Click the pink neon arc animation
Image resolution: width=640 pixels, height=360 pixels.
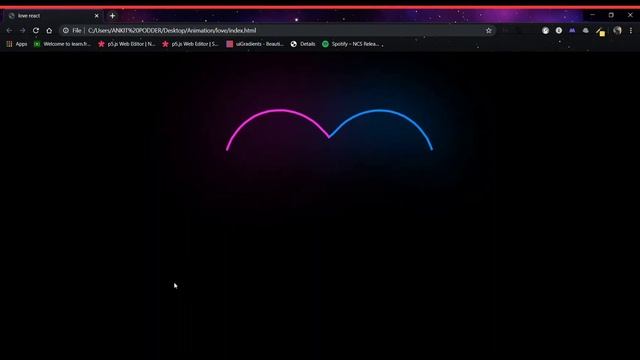(x=278, y=129)
